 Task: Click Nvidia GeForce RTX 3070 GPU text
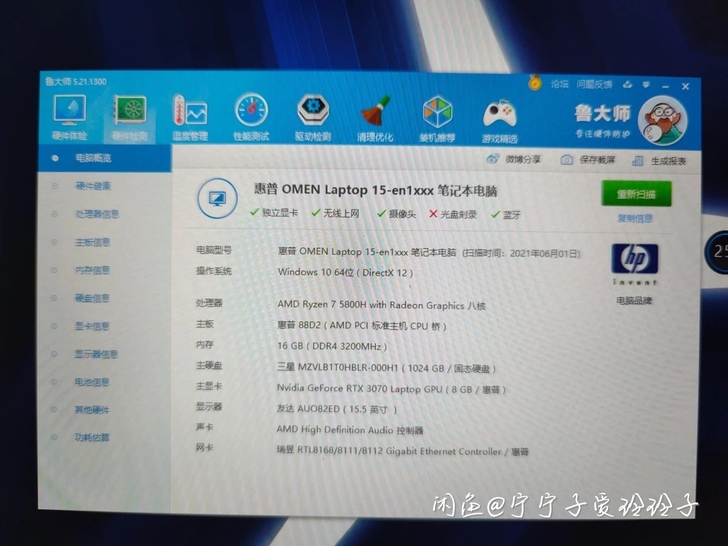[x=391, y=389]
